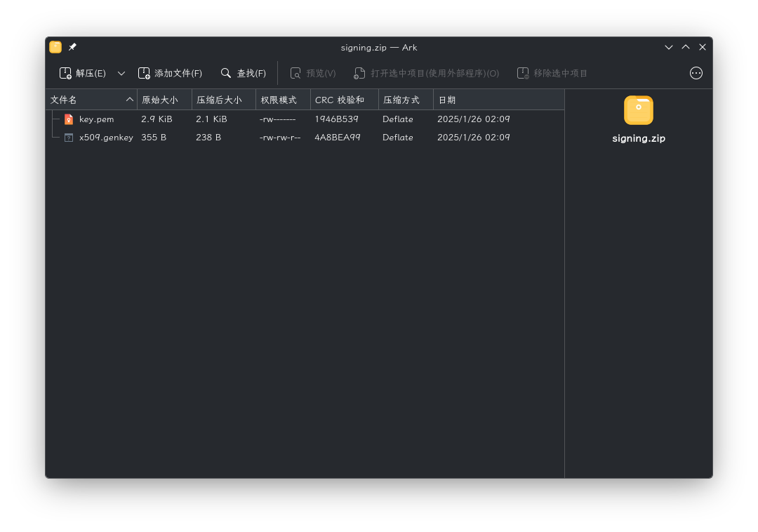
Task: Sort by compressed size (压缩后大小) column
Action: point(224,100)
